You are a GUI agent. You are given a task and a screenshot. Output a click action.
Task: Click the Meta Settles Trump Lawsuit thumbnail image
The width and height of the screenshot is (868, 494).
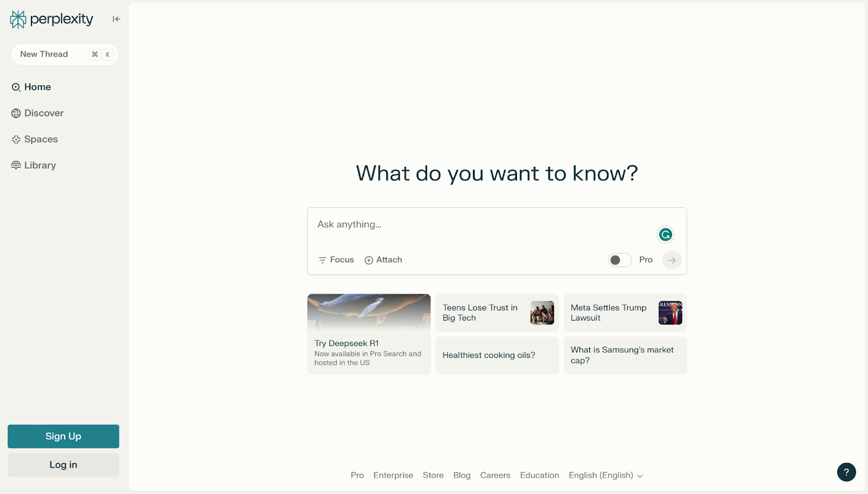[x=671, y=313]
